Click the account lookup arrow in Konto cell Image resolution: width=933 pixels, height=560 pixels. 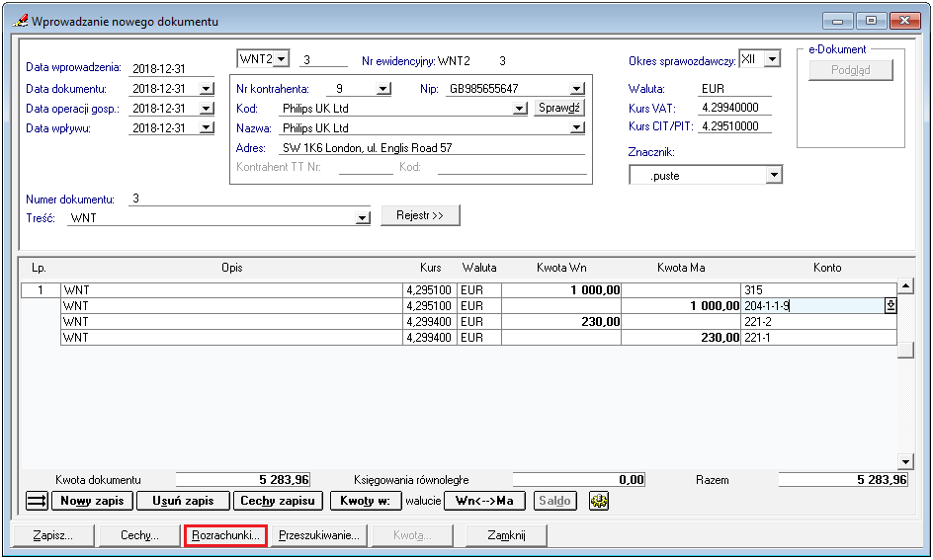890,306
